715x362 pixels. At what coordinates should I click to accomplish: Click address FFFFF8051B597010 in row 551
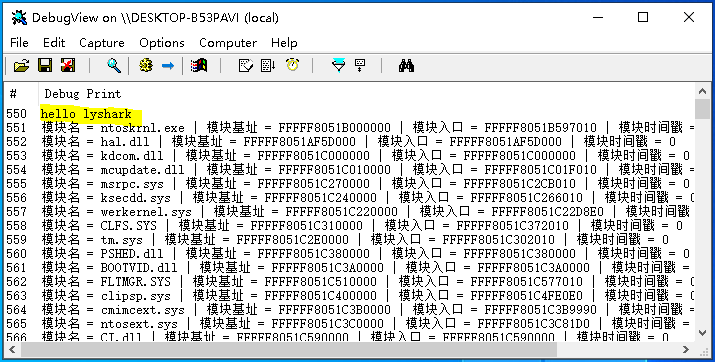point(541,127)
